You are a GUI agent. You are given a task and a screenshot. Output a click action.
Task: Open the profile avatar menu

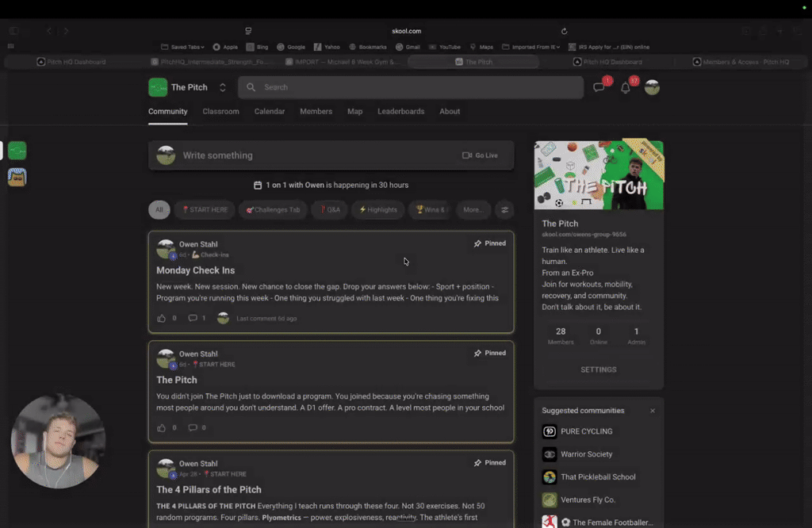click(x=652, y=87)
